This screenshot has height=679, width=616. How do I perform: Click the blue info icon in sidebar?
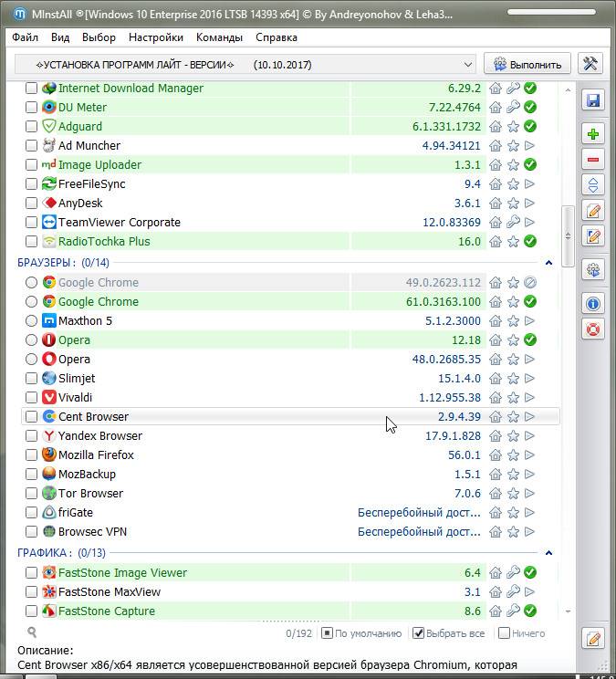pos(592,304)
